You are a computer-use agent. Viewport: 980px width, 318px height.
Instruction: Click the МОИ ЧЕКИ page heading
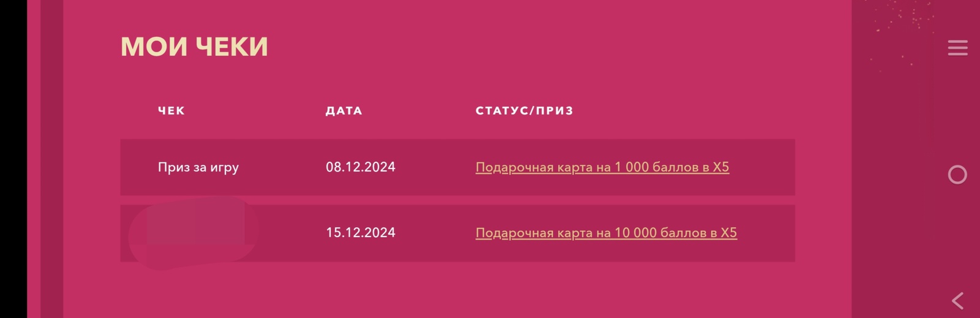click(194, 47)
